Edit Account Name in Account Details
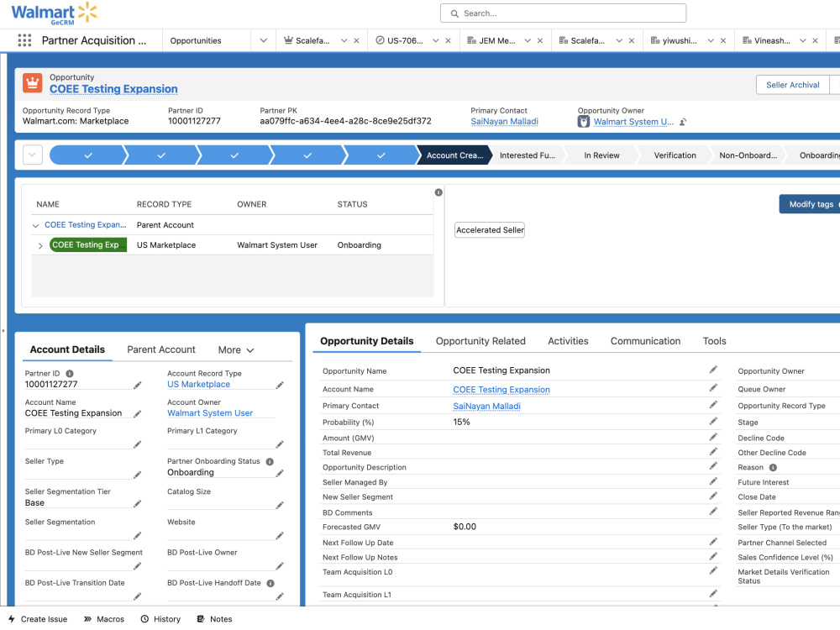 point(138,413)
